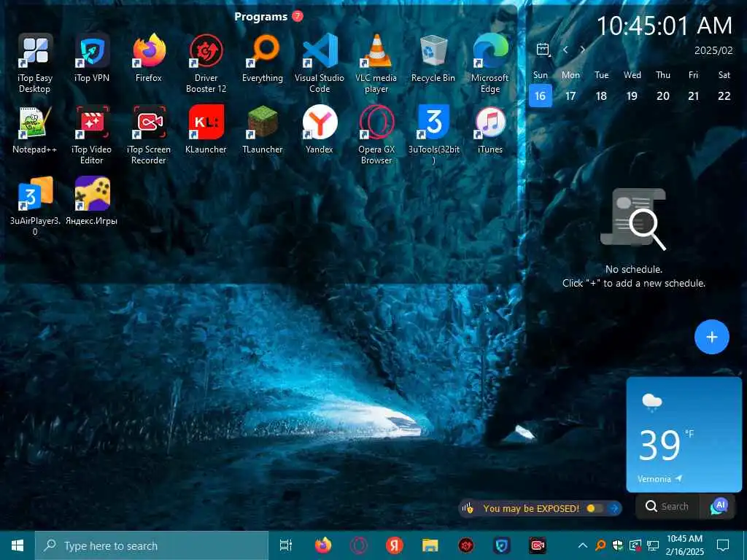Select Tuesday 18 in the calendar
Viewport: 747px width, 560px height.
point(601,96)
